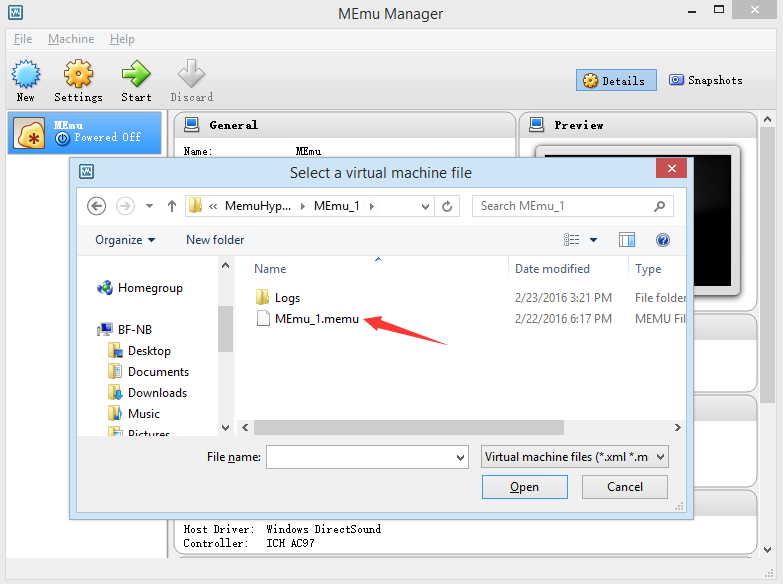The image size is (783, 584).
Task: Click the Open button
Action: coord(524,487)
